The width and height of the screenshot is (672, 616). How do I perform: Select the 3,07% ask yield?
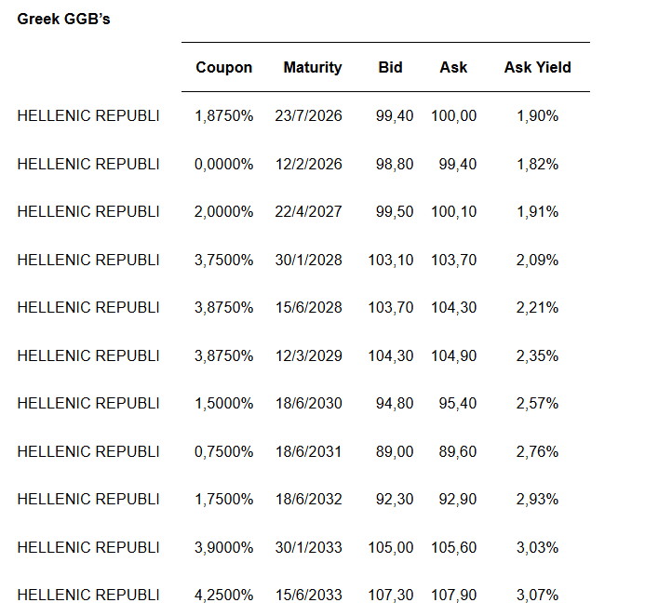537,595
